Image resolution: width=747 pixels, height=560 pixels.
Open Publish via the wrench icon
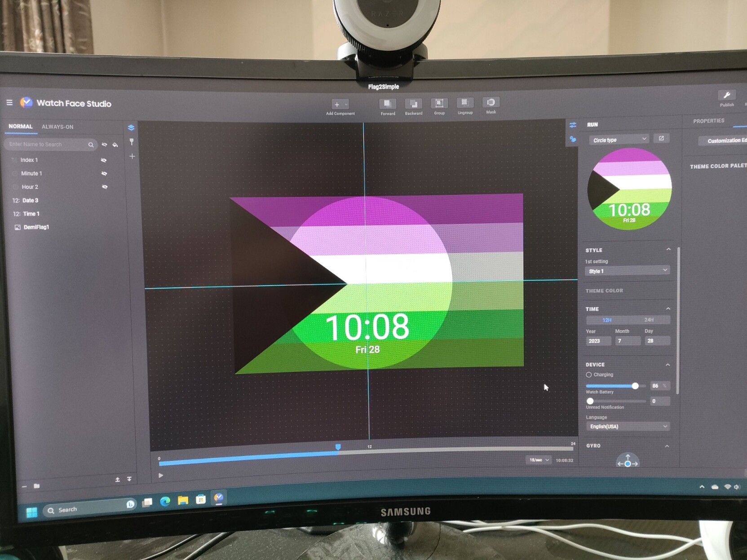click(726, 95)
